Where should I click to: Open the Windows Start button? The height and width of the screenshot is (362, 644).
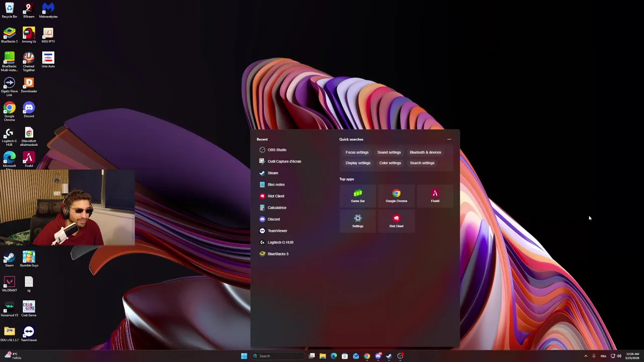point(244,356)
